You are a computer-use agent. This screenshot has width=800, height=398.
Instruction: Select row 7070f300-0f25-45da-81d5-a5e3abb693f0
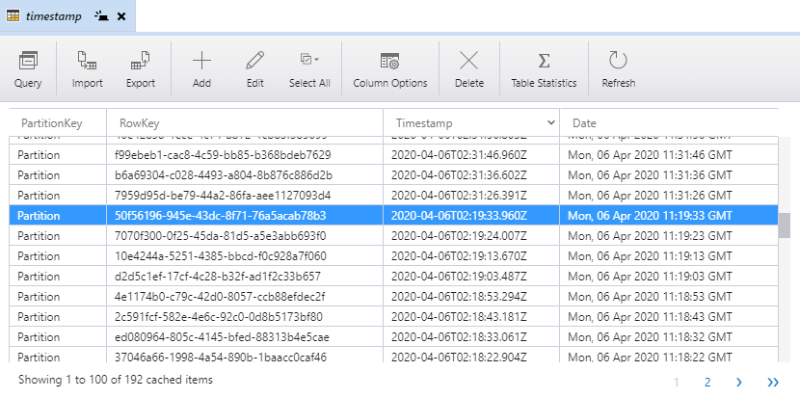[x=394, y=236]
